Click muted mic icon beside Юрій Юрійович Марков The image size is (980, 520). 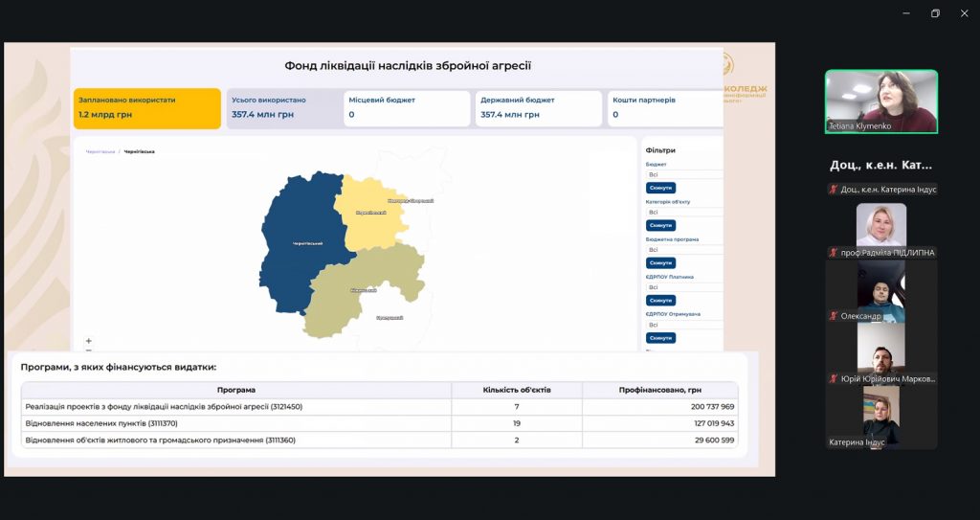point(834,379)
